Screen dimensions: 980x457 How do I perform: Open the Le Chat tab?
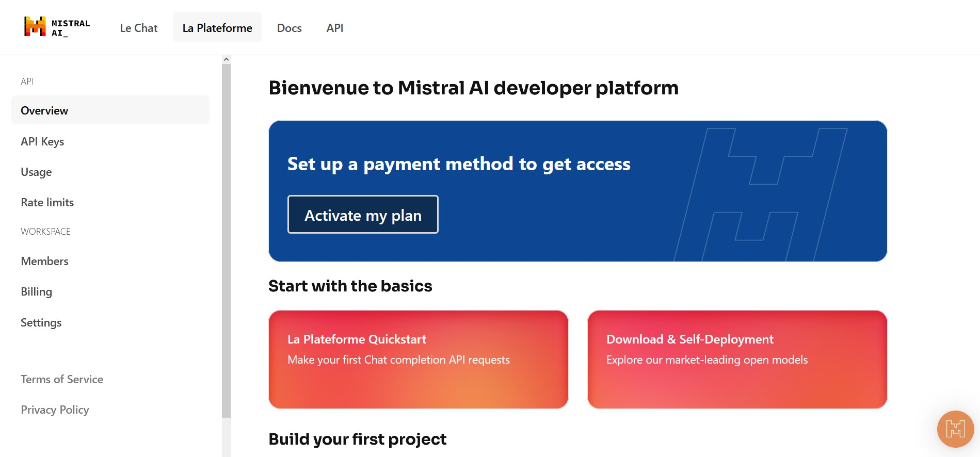(x=139, y=28)
